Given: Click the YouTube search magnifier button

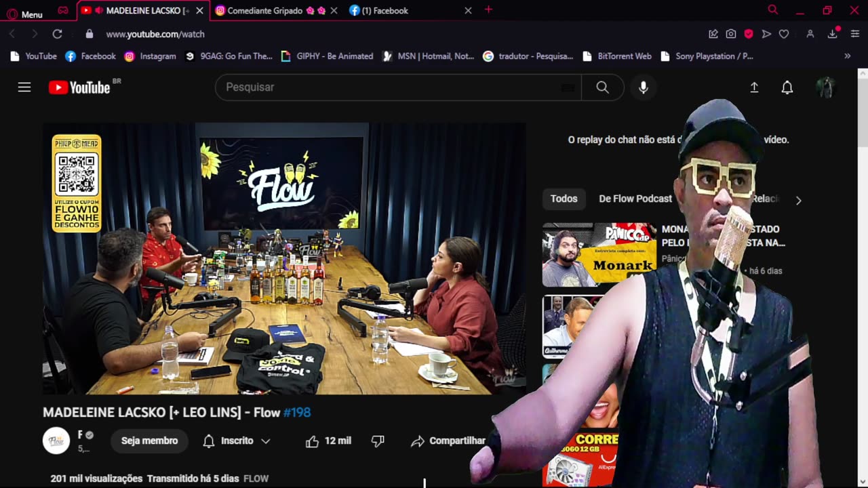Looking at the screenshot, I should [x=602, y=87].
